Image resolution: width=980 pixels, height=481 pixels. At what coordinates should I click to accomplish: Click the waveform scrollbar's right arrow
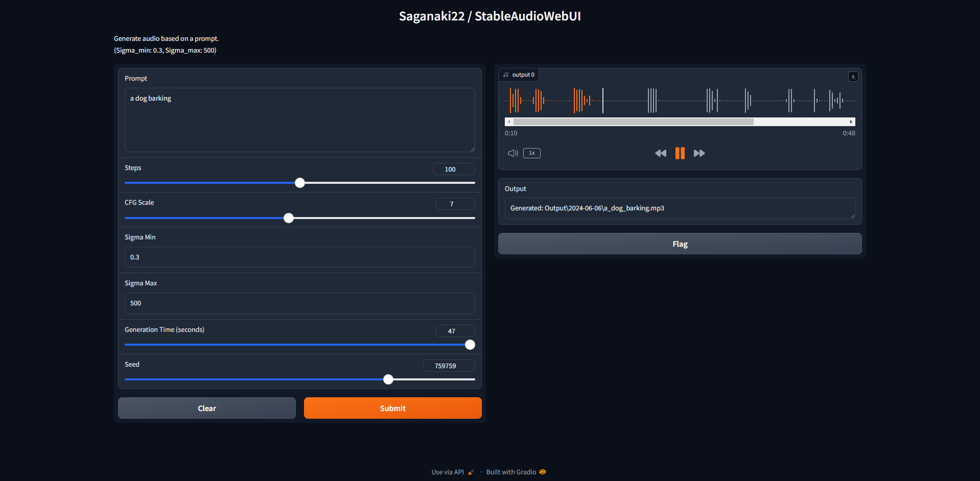[851, 122]
